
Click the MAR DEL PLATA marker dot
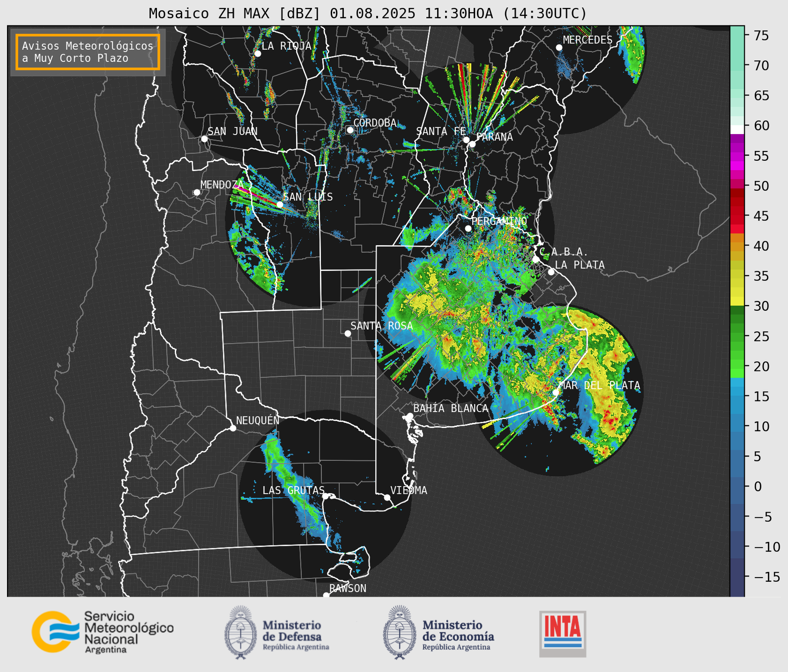point(556,392)
